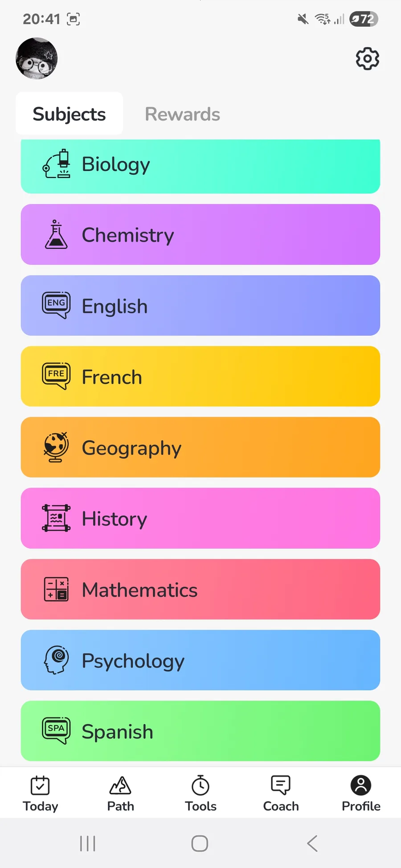401x868 pixels.
Task: Open the Path navigation tab
Action: [120, 793]
